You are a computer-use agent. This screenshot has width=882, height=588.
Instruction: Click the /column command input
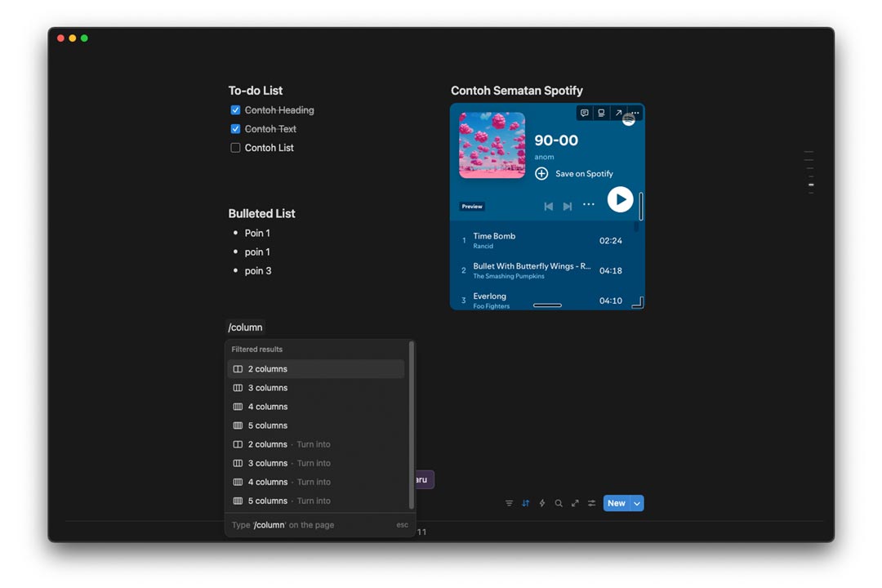pyautogui.click(x=245, y=327)
